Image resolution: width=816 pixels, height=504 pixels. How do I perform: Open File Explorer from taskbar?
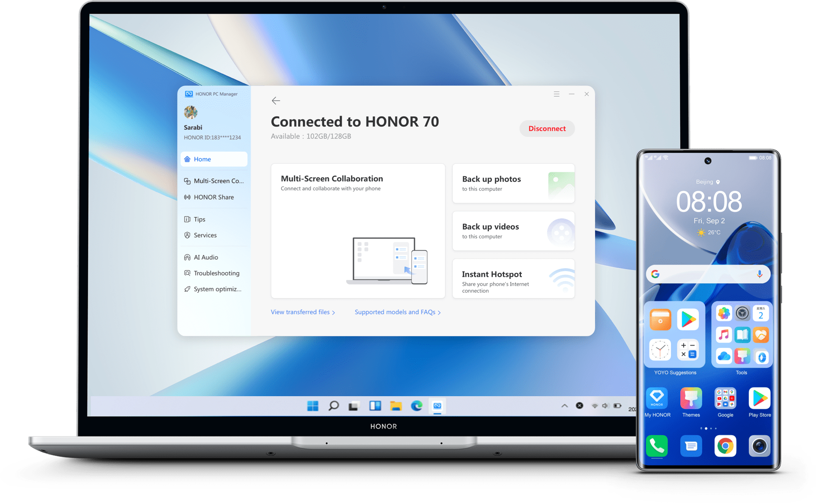396,406
